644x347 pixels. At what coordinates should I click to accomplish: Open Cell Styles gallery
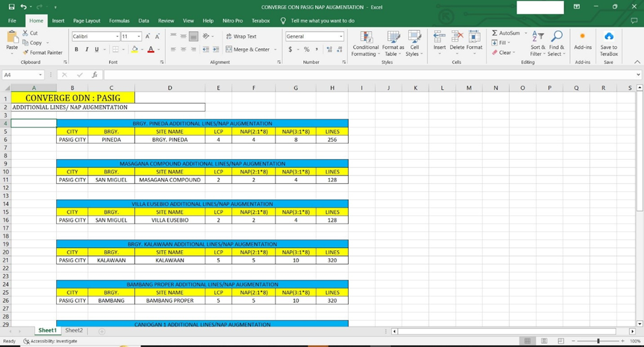(414, 37)
